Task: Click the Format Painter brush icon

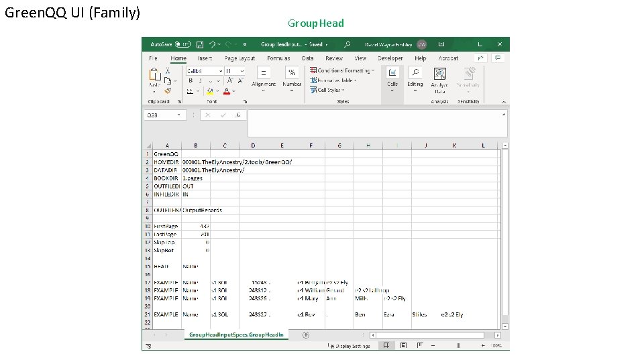Action: tap(168, 90)
